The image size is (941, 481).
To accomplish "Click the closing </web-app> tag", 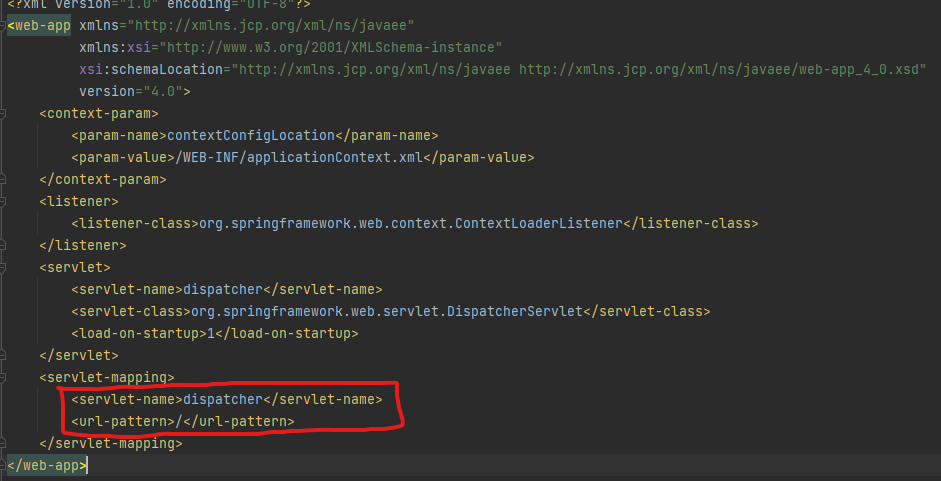I will [x=47, y=465].
